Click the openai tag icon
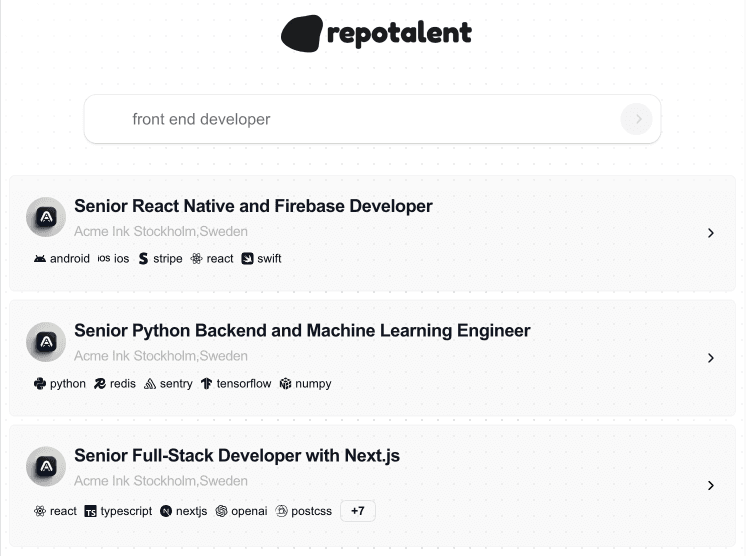Image resolution: width=746 pixels, height=556 pixels. pos(221,511)
